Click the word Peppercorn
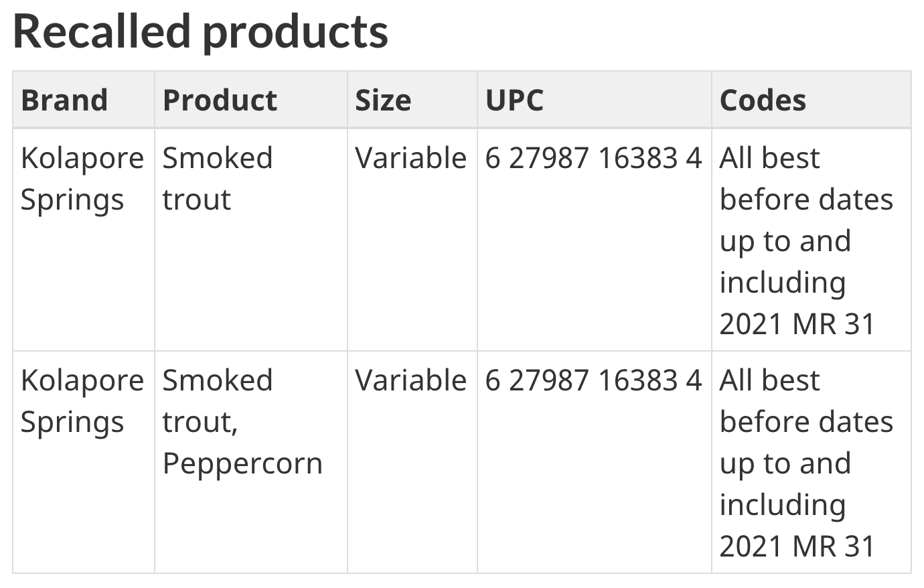 click(242, 464)
